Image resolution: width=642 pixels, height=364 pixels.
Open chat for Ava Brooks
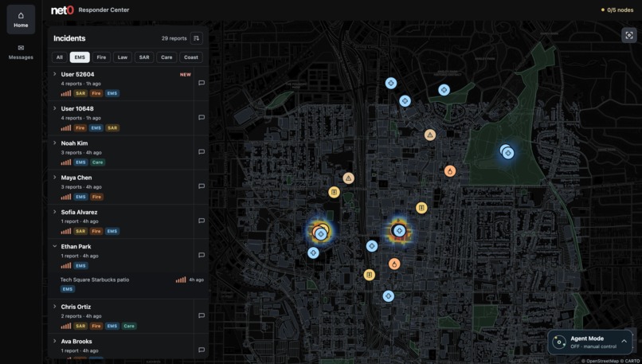point(202,350)
